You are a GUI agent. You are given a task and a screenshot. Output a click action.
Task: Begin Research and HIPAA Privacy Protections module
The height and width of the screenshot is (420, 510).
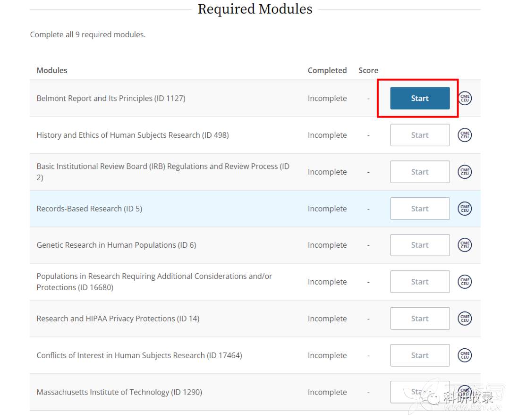pos(419,319)
